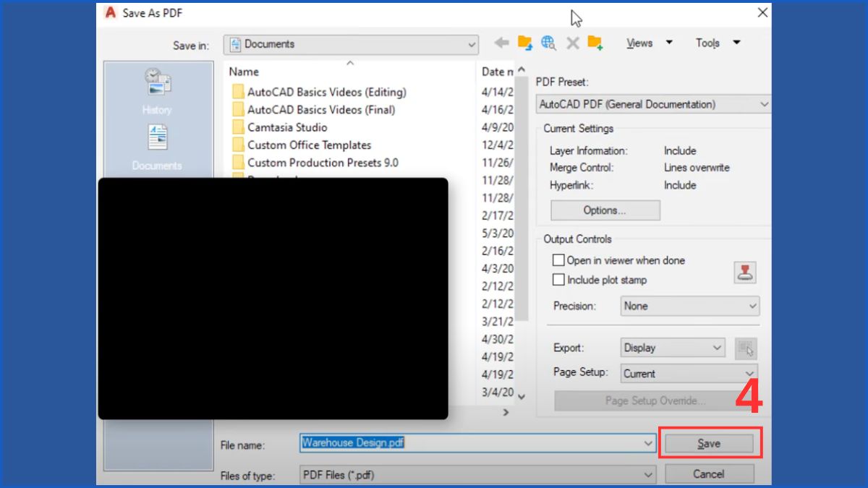Select the Camtasia Studio folder name

[287, 127]
